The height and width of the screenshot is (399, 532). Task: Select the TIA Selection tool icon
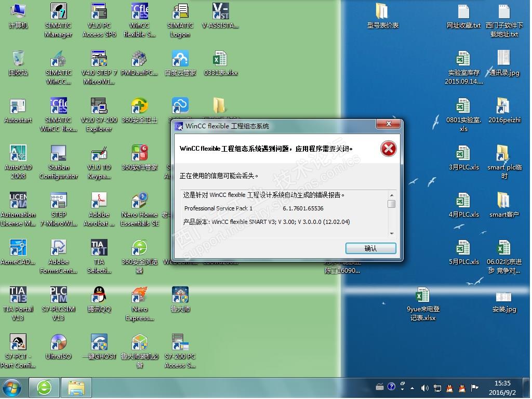pyautogui.click(x=99, y=257)
